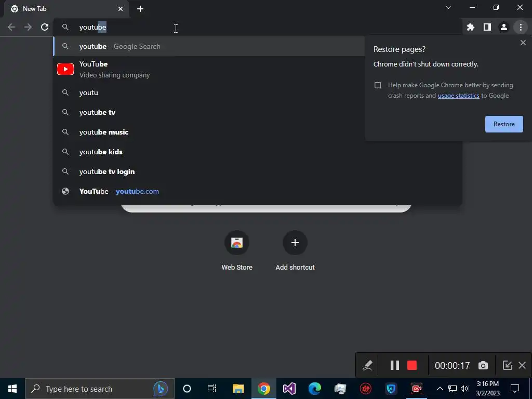Open the screen recorder taskbar icon

(416, 389)
